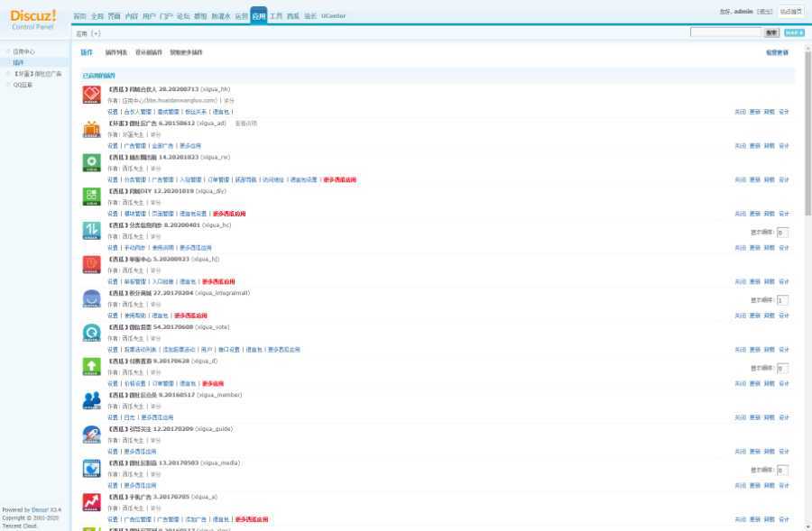Click the 搜索 button beside search box

point(771,32)
